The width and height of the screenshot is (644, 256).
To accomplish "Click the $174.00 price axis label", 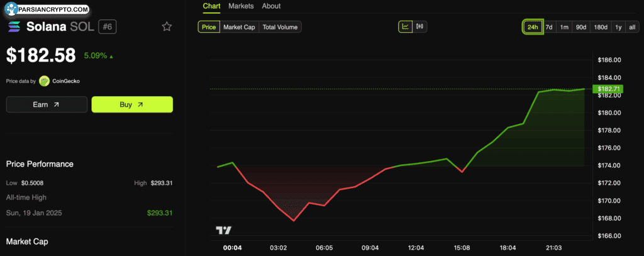I will [x=609, y=165].
